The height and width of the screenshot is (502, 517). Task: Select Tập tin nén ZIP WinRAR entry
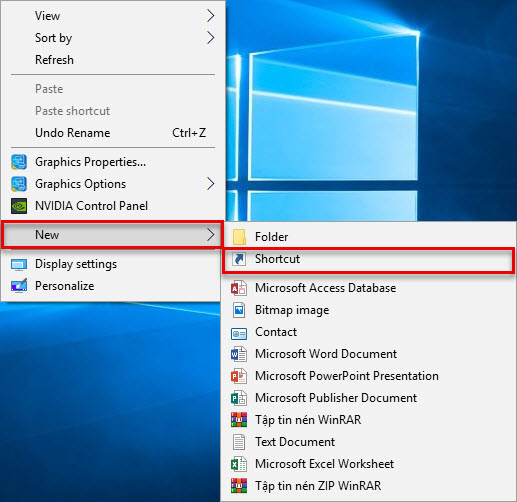pos(368,486)
